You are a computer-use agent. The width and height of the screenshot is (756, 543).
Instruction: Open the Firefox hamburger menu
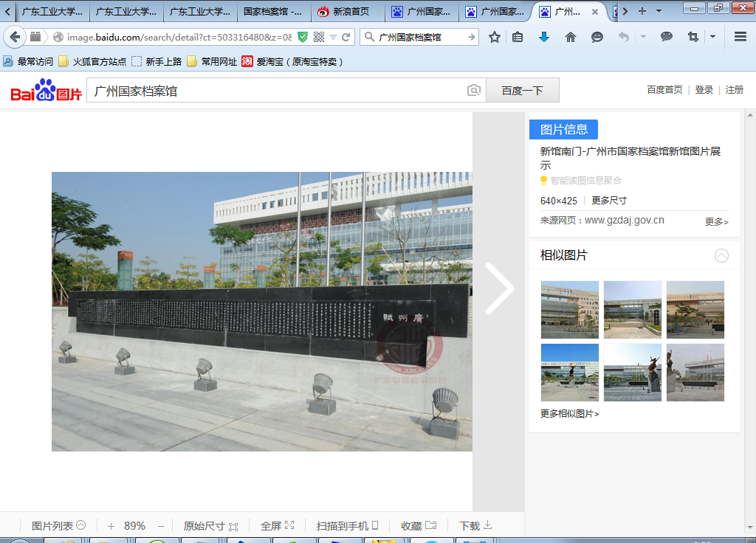(x=740, y=37)
